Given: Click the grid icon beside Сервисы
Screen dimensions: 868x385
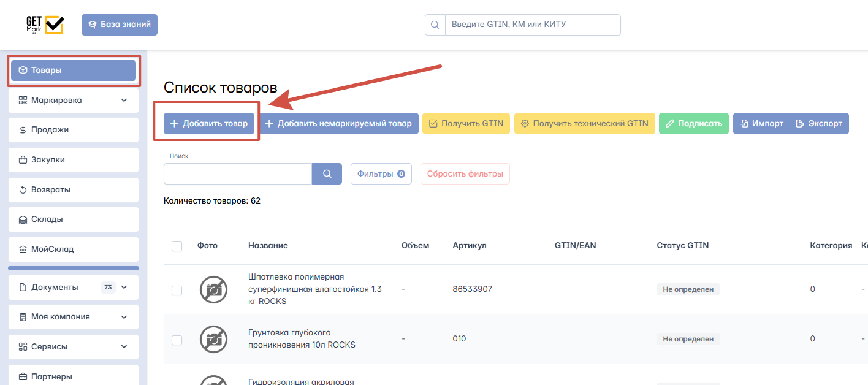Looking at the screenshot, I should tap(23, 347).
